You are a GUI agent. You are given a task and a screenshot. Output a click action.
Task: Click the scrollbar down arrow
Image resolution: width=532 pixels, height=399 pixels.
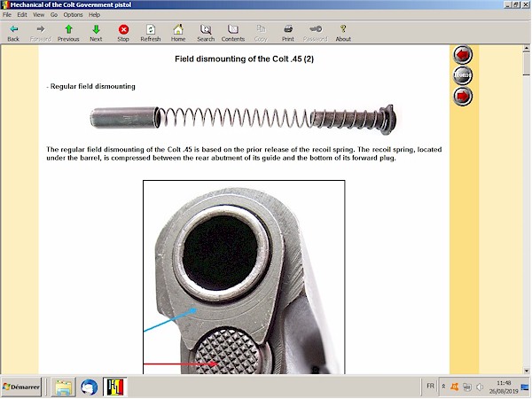coord(526,371)
